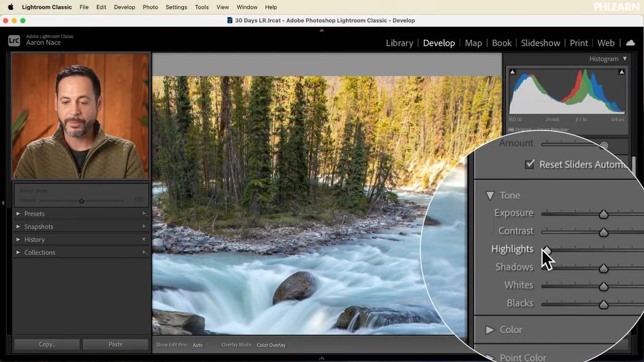Screen dimensions: 644x362
Task: Open the Apple menu
Action: click(x=10, y=7)
